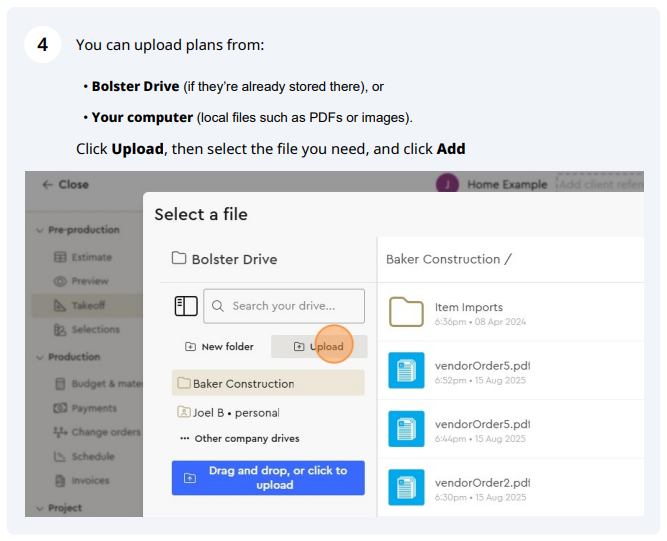Click the Close back arrow button
The height and width of the screenshot is (541, 667).
click(66, 184)
